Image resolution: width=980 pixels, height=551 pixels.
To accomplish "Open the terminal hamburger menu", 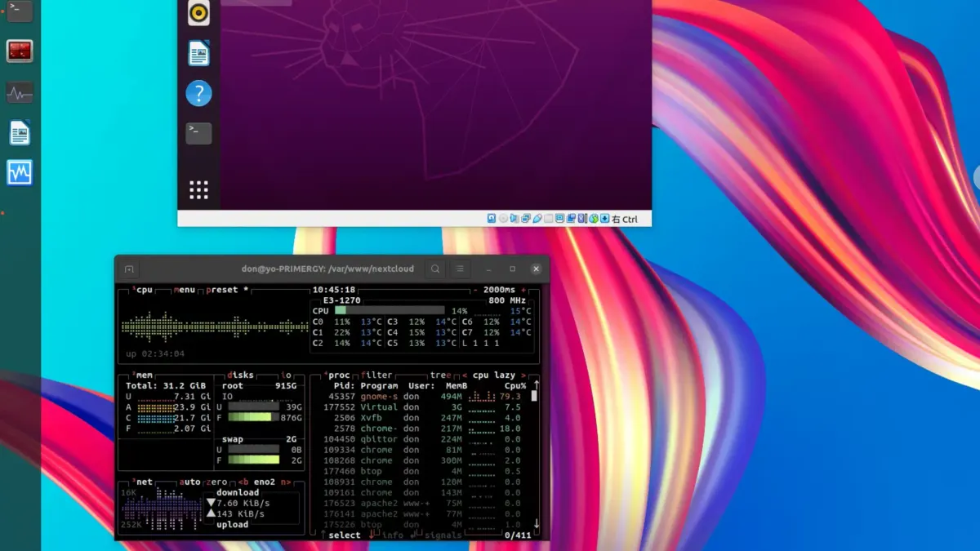I will coord(460,269).
